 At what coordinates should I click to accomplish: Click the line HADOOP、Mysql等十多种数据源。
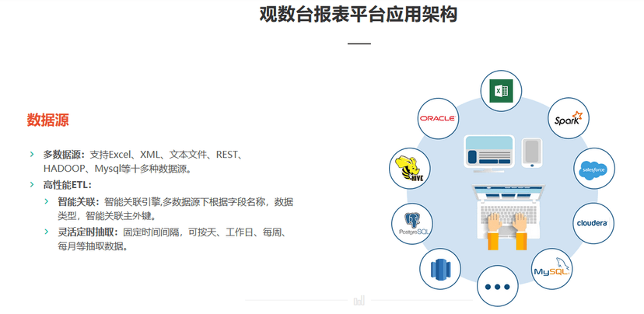pyautogui.click(x=117, y=169)
